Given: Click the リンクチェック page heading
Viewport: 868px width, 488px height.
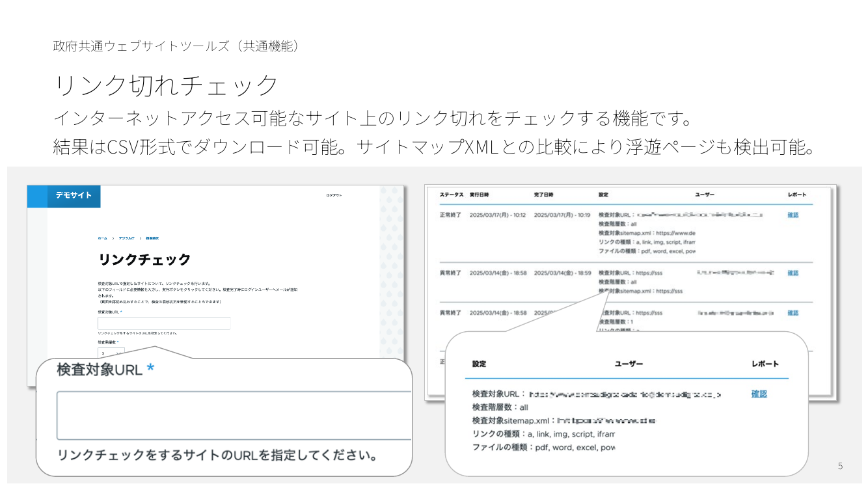Looking at the screenshot, I should tap(144, 260).
